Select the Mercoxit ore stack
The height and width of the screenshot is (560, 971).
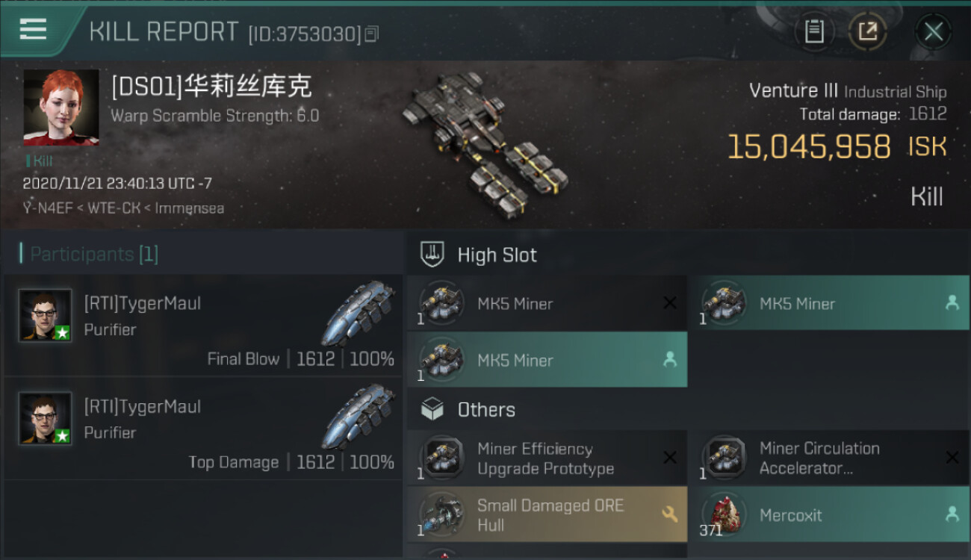(828, 515)
